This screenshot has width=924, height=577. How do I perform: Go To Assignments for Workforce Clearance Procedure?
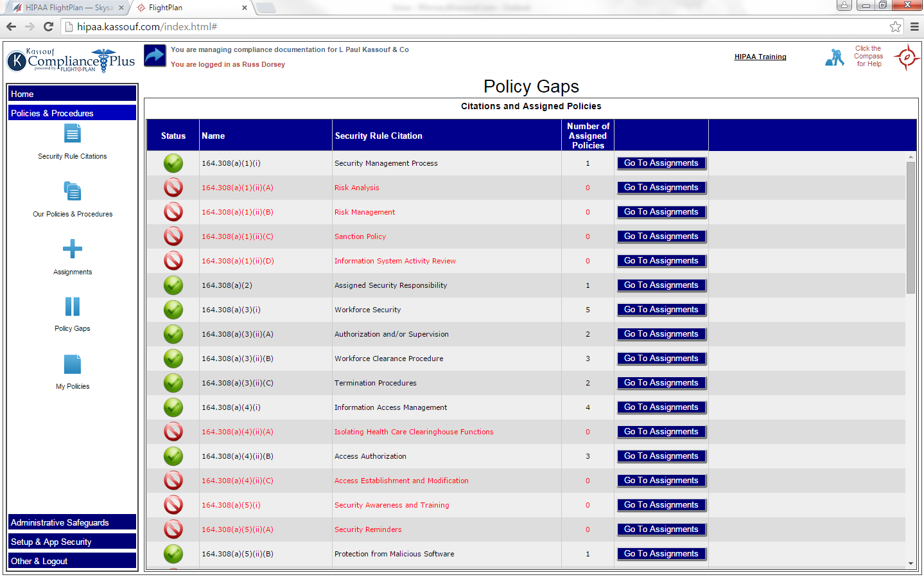[661, 359]
